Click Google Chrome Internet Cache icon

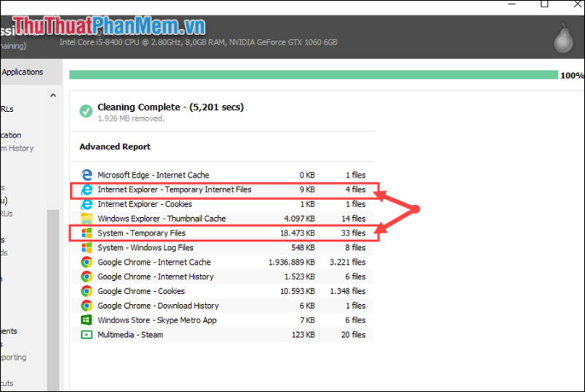(x=86, y=263)
